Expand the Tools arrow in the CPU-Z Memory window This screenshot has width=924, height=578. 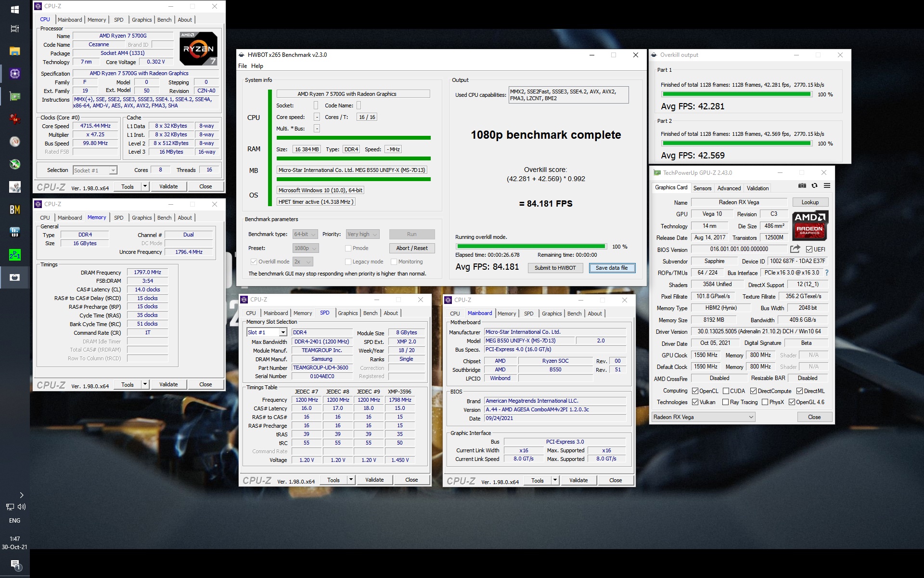145,384
